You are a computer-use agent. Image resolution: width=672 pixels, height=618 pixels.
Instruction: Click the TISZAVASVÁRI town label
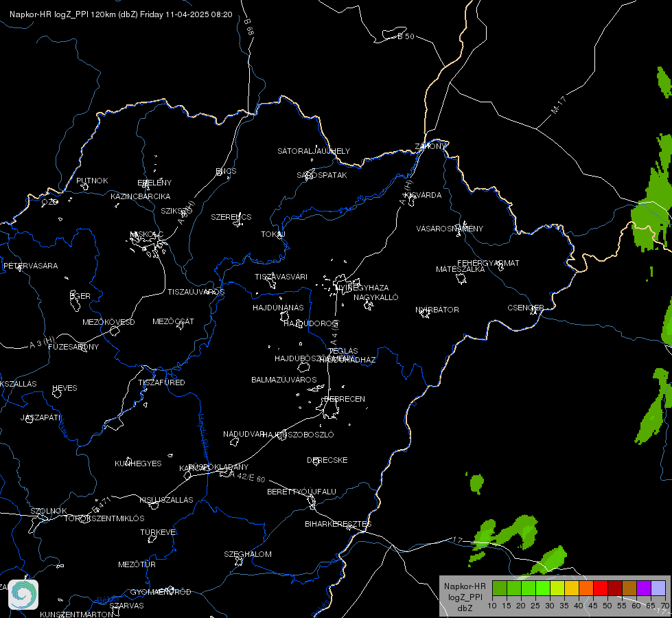(x=281, y=277)
